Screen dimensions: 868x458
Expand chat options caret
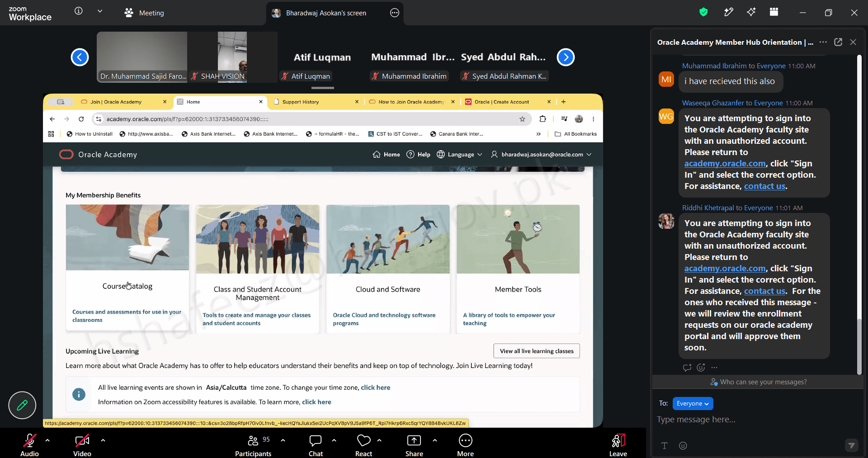click(x=334, y=440)
